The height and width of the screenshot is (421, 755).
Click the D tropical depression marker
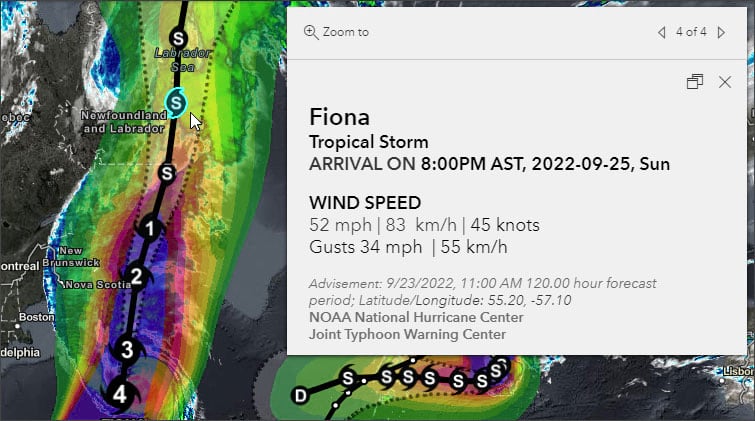pos(299,396)
